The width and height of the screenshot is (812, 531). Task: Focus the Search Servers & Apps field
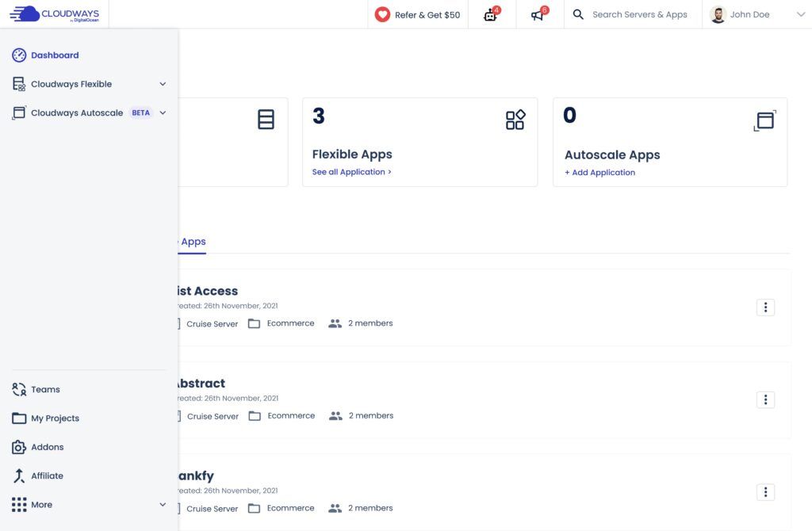640,14
